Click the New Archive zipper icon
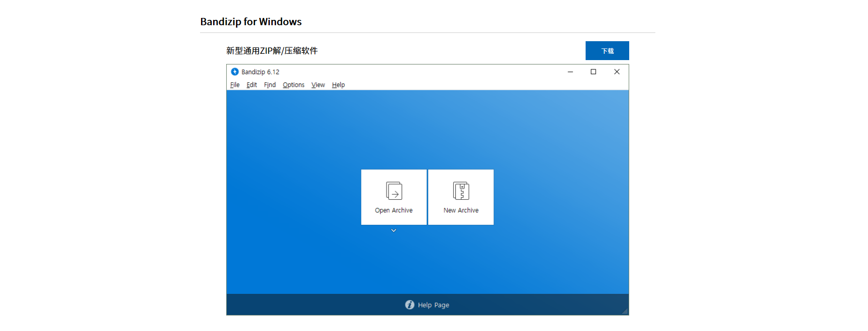Screen dimensions: 868x331 pos(461,190)
